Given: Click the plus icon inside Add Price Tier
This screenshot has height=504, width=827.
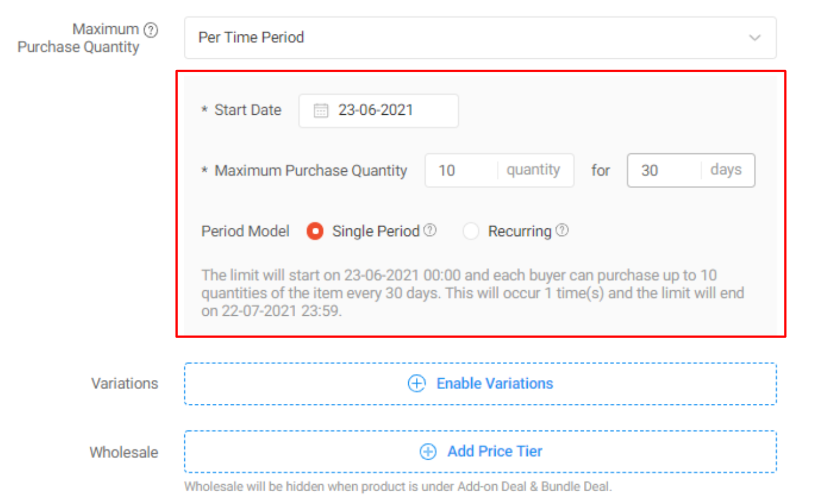Looking at the screenshot, I should (429, 452).
